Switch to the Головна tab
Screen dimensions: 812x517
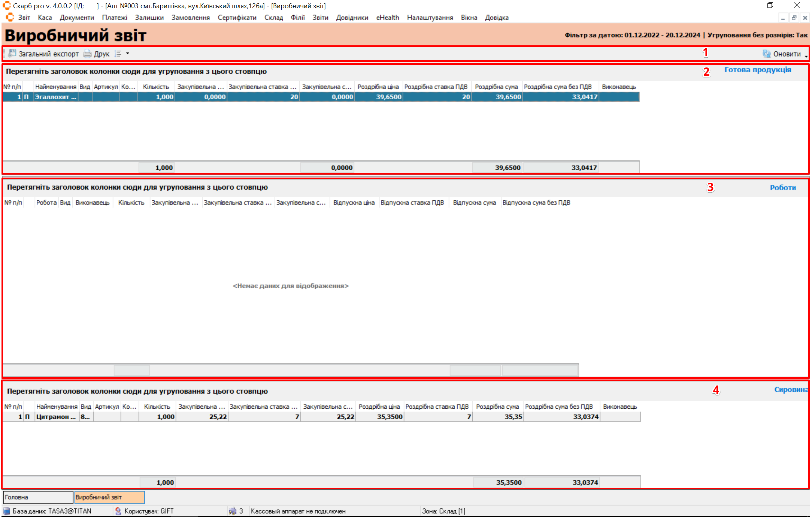(37, 497)
